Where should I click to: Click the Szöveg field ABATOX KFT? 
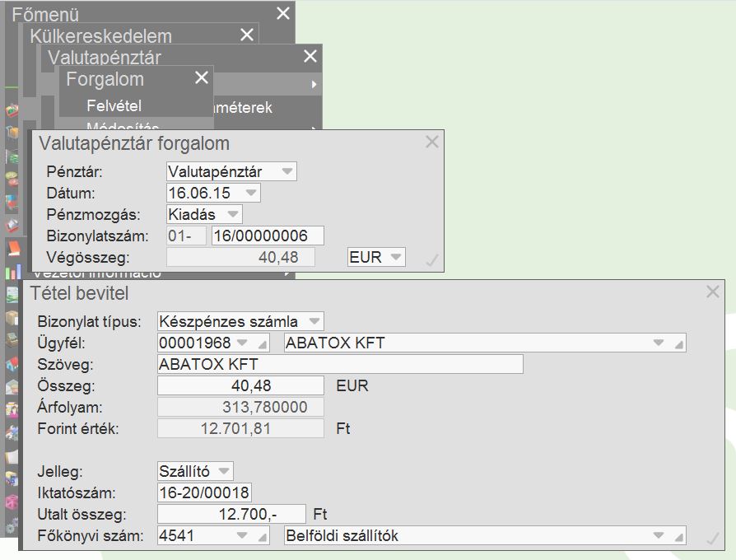340,364
